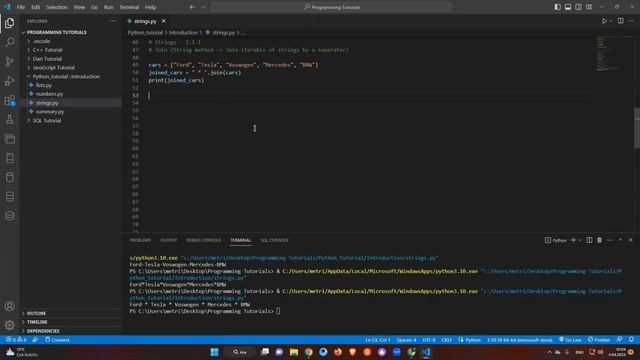Split the terminal panel
640x360 pixels.
coord(589,240)
